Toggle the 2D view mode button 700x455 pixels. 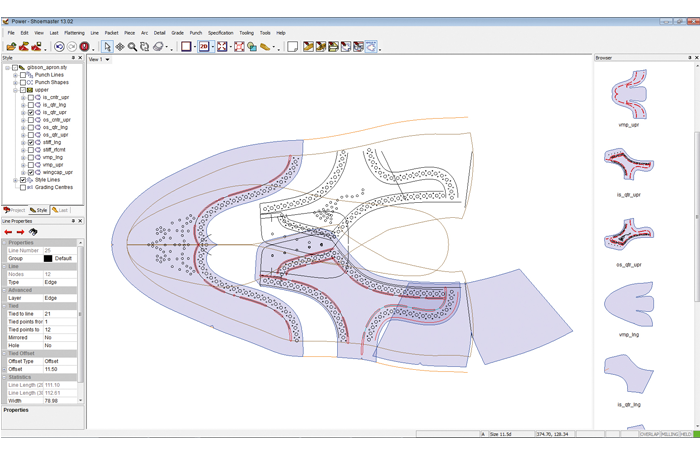(x=204, y=46)
